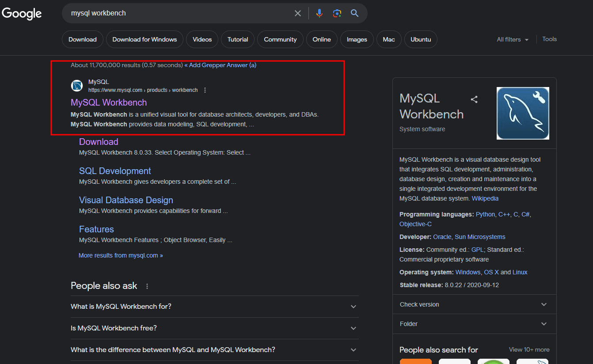Expand 'Is MySQL Workbench free?' question
This screenshot has width=593, height=364.
coord(215,328)
